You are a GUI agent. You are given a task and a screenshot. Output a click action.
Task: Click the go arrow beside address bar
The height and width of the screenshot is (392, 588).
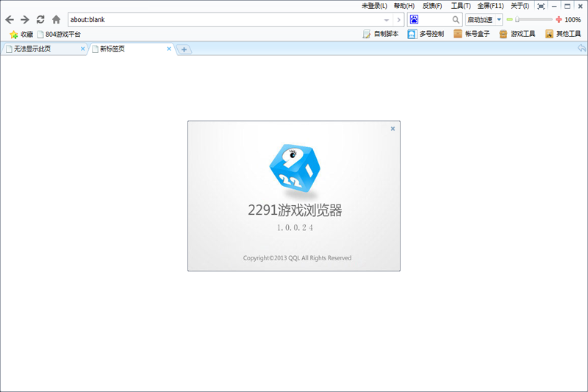coord(398,20)
